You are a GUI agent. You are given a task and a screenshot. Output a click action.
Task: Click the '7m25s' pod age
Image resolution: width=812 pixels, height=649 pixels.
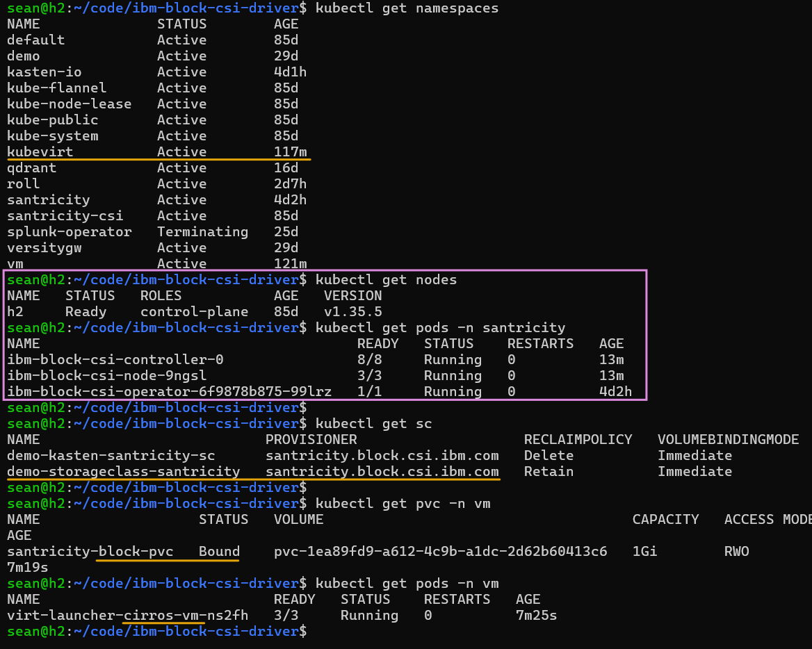pos(536,616)
